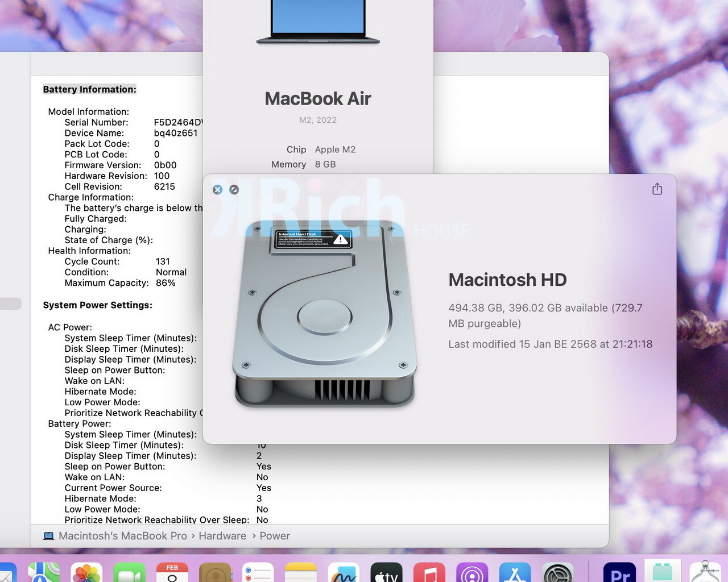Click the "Last modified 15 Jan BE 2568" text

coord(522,344)
